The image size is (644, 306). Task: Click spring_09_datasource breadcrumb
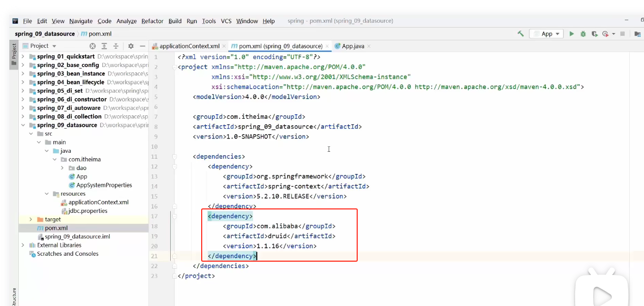44,34
